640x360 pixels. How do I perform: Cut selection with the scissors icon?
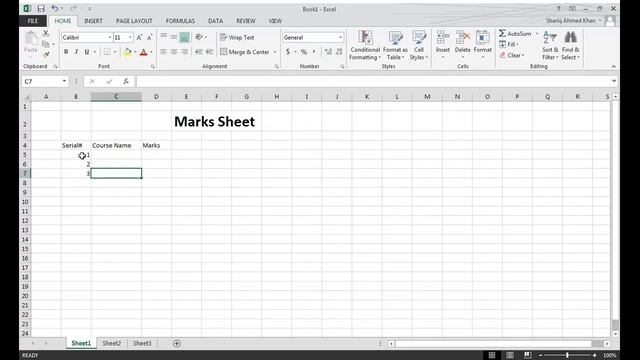pos(46,33)
